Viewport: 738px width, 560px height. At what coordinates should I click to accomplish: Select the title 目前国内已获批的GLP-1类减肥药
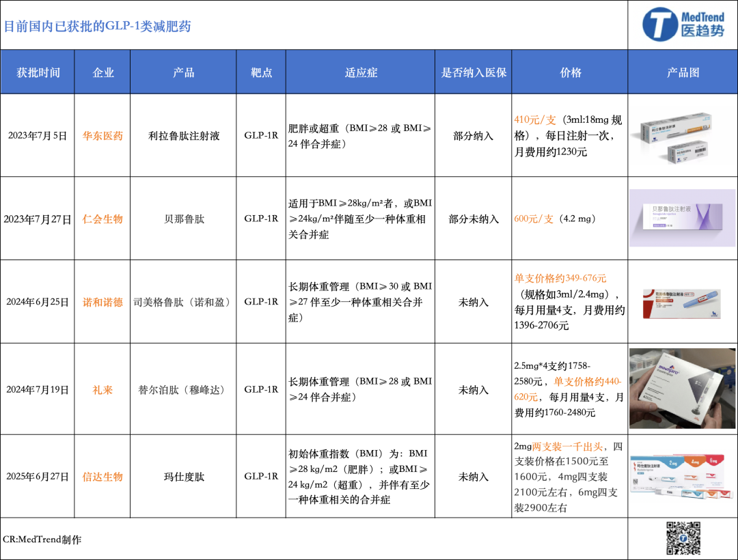click(x=98, y=26)
